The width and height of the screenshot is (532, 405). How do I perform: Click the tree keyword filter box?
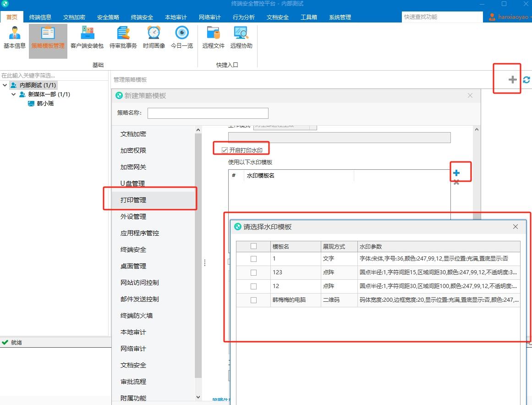[x=54, y=75]
